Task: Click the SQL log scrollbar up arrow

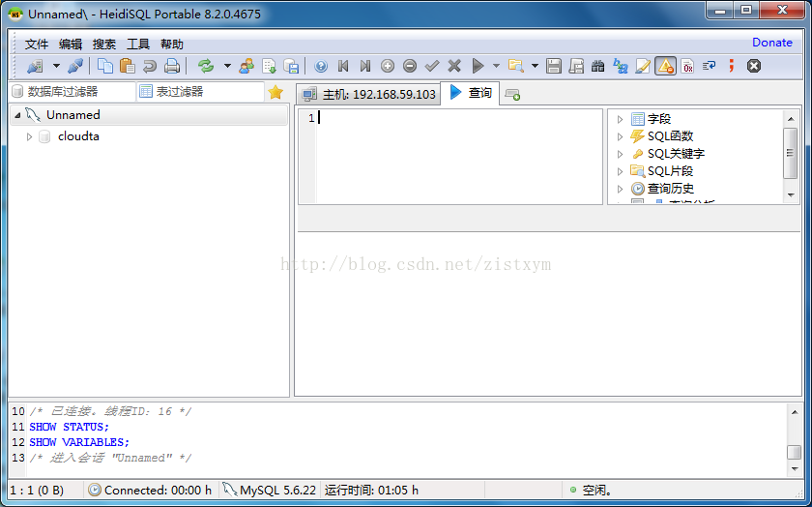Action: [795, 412]
